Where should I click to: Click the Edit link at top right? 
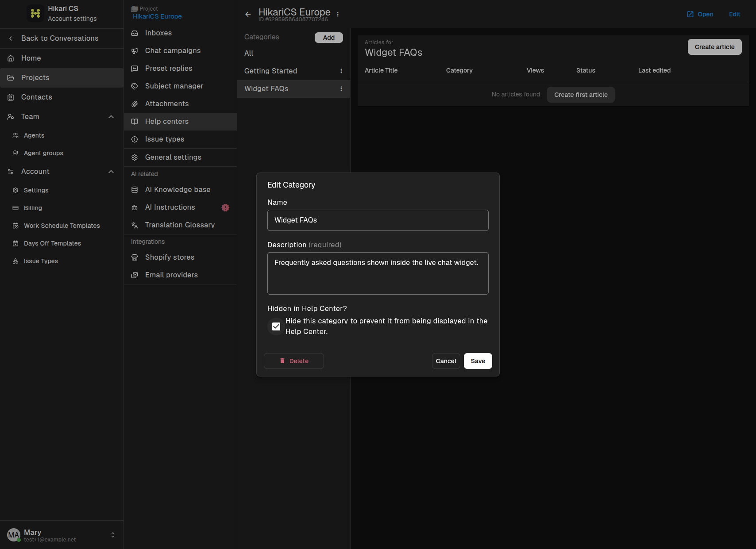point(735,14)
